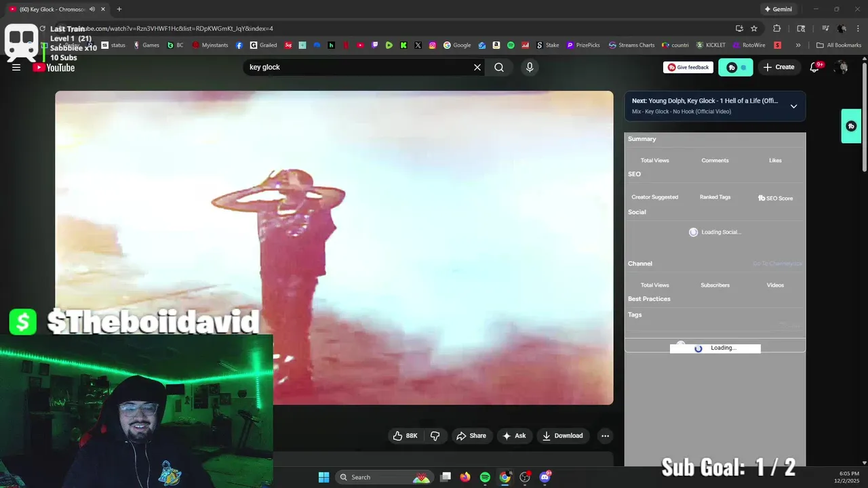Open the Myinstants bookmark
Screen dimensions: 868x488
coord(210,45)
